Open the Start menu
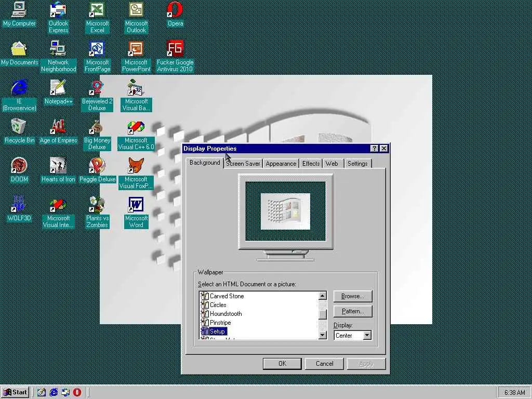532x399 pixels. 15,392
